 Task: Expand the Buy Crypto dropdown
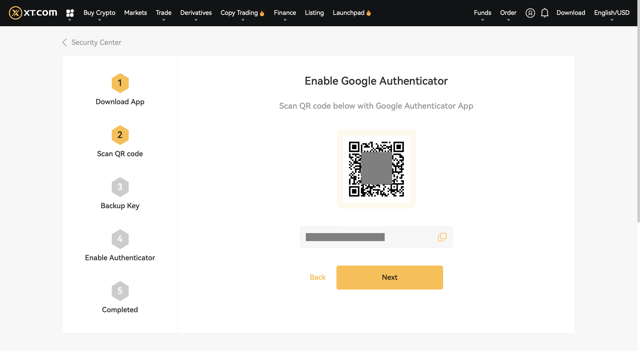tap(99, 13)
